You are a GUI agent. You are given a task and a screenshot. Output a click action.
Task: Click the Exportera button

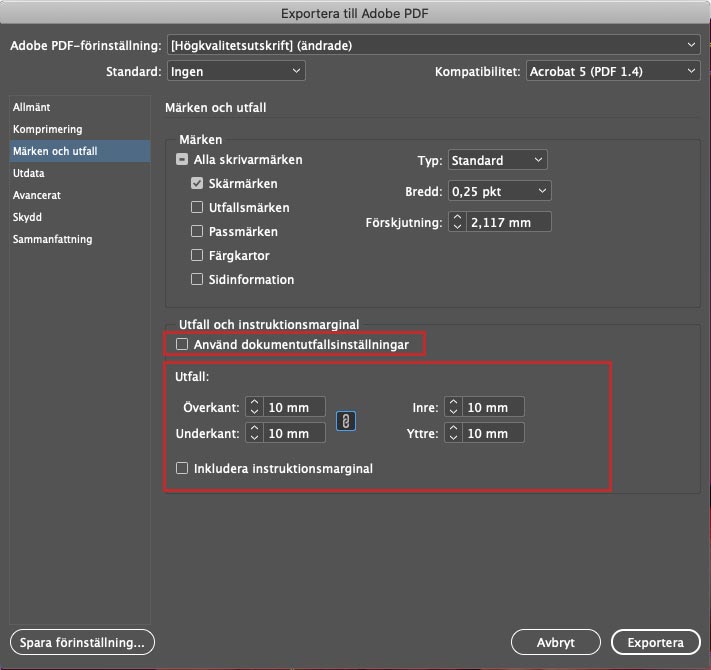(x=655, y=642)
